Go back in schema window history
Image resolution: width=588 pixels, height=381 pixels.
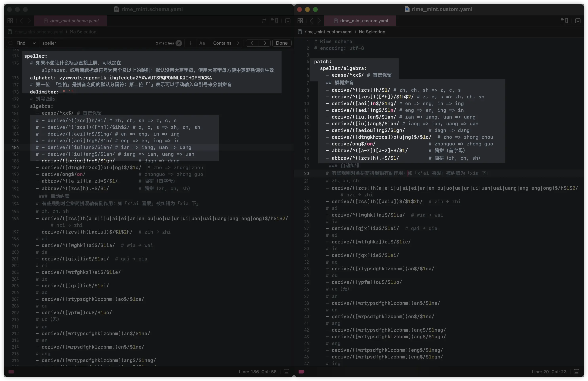tap(22, 21)
